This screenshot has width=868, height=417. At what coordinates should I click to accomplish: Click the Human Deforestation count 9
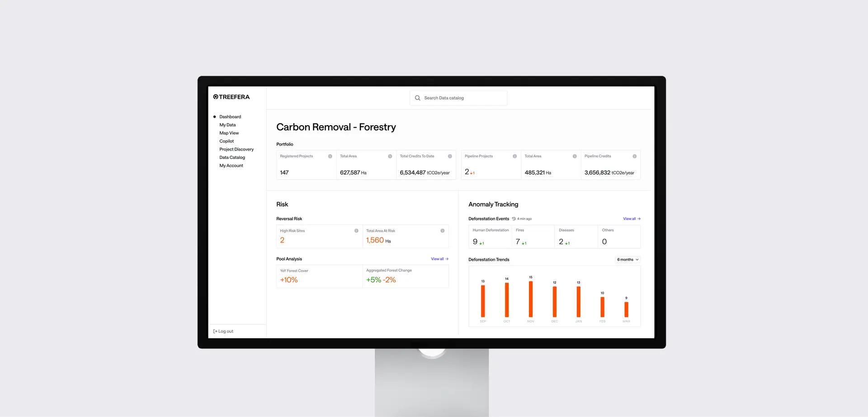[x=475, y=242]
